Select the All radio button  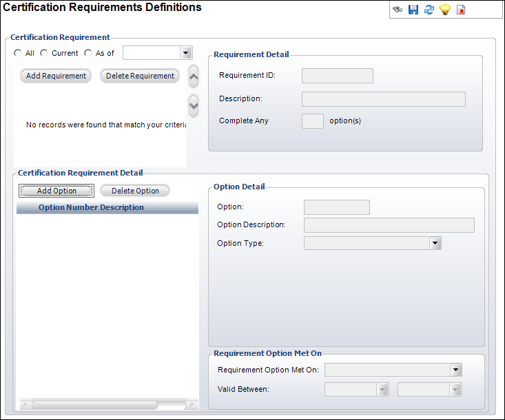(18, 53)
